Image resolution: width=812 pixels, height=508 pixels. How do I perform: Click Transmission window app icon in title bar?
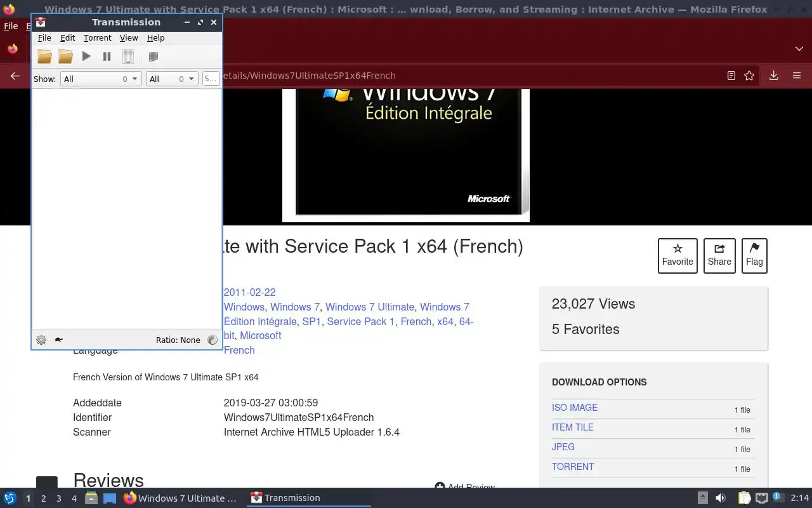tap(41, 22)
